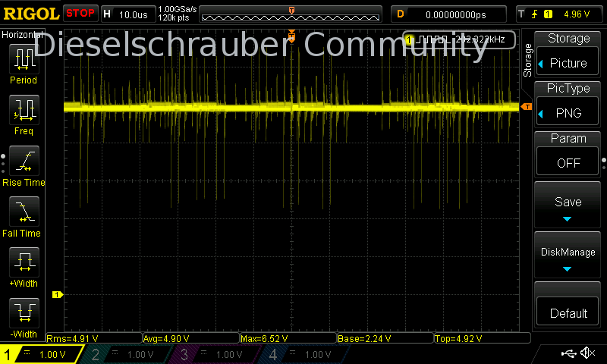Click the trigger source channel 1 badge
The image size is (607, 364).
(x=548, y=14)
